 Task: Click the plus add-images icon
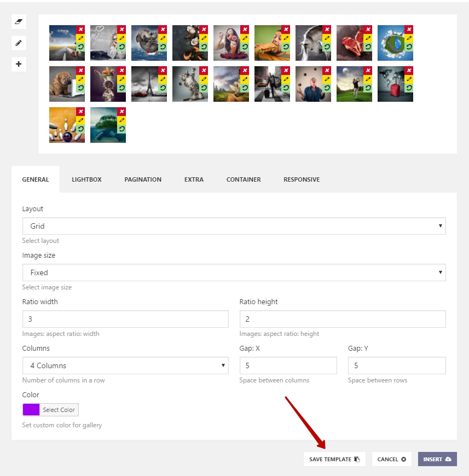(x=19, y=64)
